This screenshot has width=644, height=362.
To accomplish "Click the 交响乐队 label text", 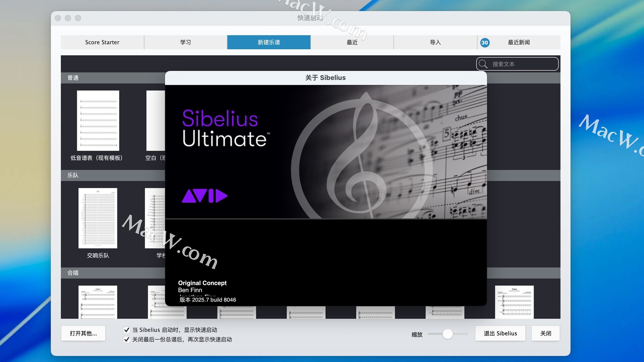I will point(98,255).
